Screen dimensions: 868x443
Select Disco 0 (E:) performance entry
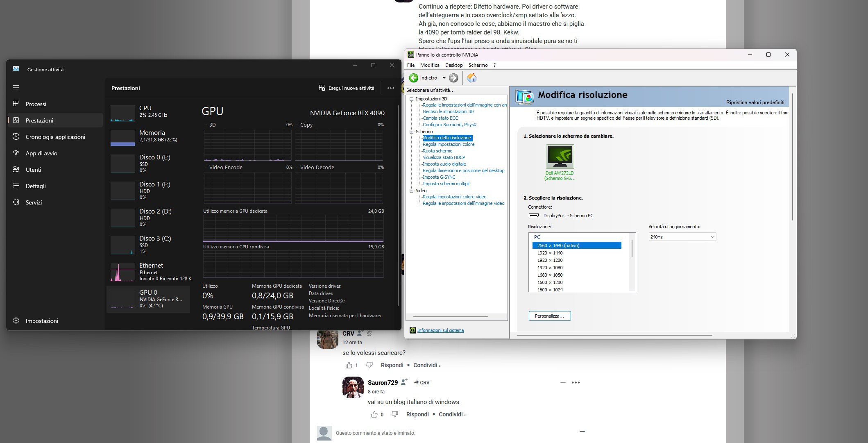(148, 164)
